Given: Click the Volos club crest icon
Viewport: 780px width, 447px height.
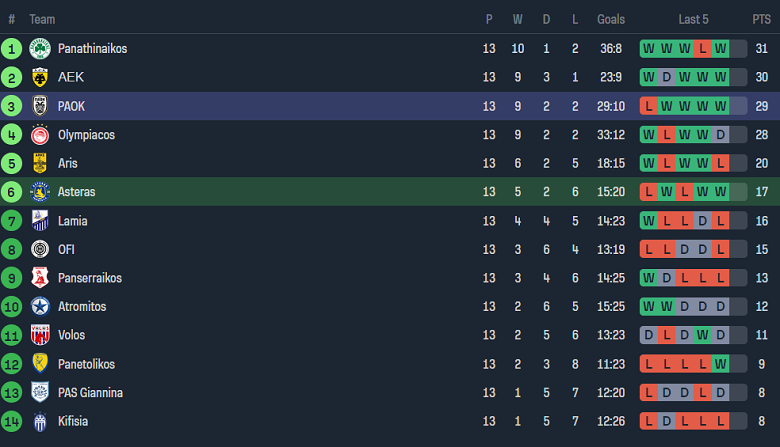Looking at the screenshot, I should 40,335.
